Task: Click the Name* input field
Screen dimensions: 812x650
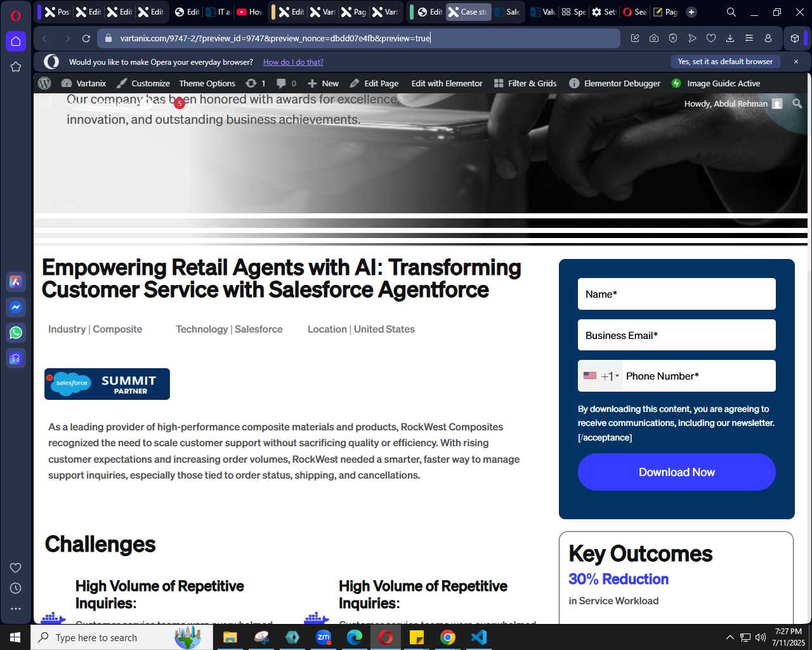Action: (x=677, y=294)
